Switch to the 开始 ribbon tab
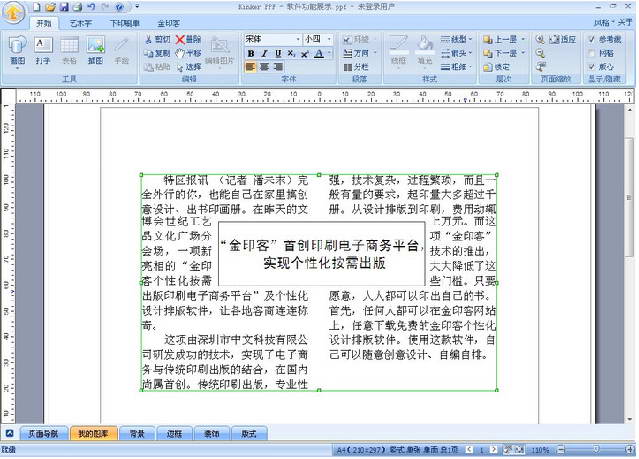Image resolution: width=639 pixels, height=459 pixels. (44, 23)
